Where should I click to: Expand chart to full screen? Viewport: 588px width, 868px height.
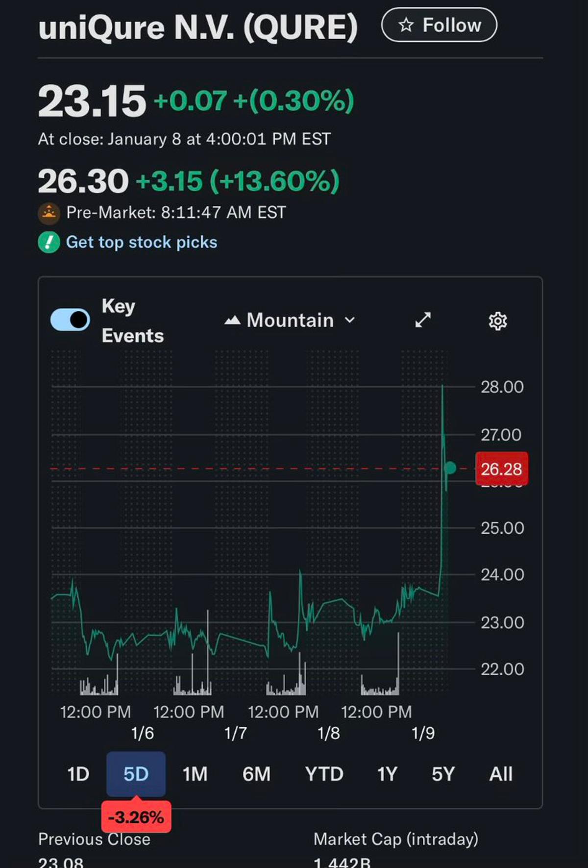coord(423,320)
